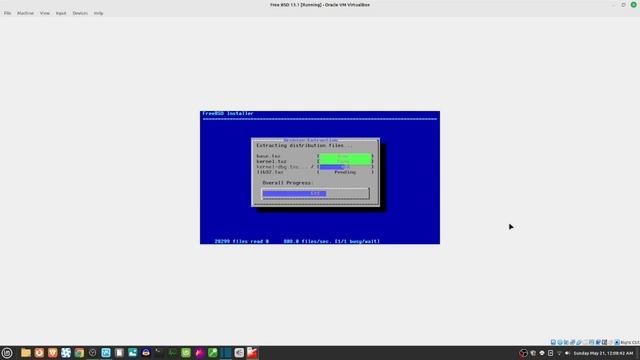This screenshot has height=360, width=640.
Task: Open the View menu
Action: pyautogui.click(x=44, y=13)
